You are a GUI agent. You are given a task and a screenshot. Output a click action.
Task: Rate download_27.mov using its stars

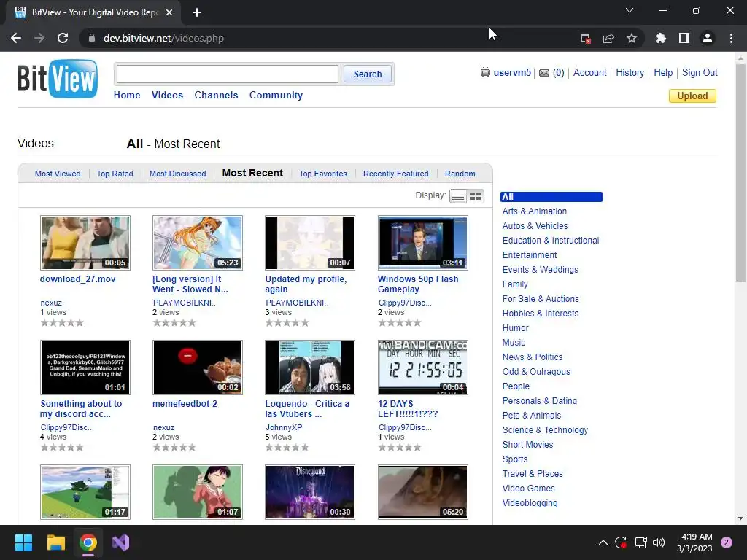coord(62,323)
